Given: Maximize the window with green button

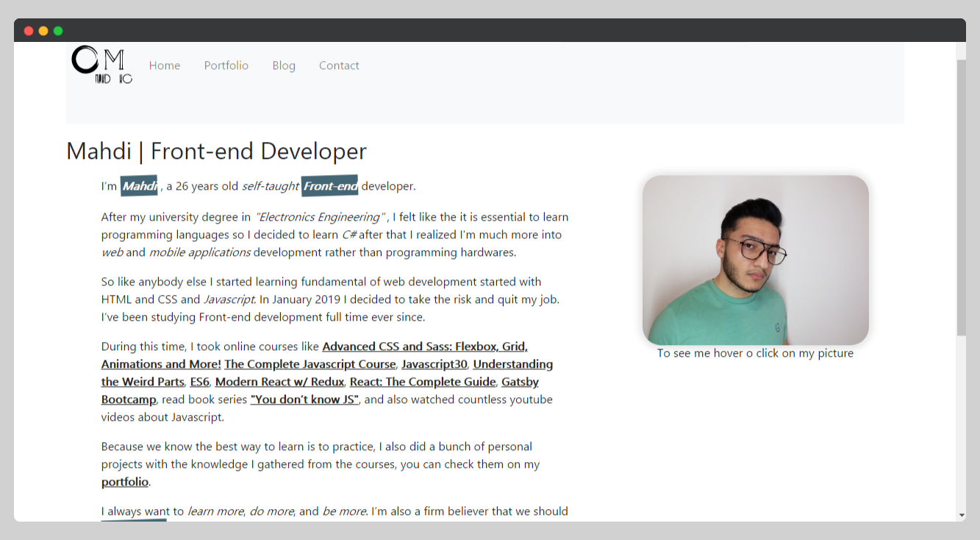Looking at the screenshot, I should tap(58, 31).
